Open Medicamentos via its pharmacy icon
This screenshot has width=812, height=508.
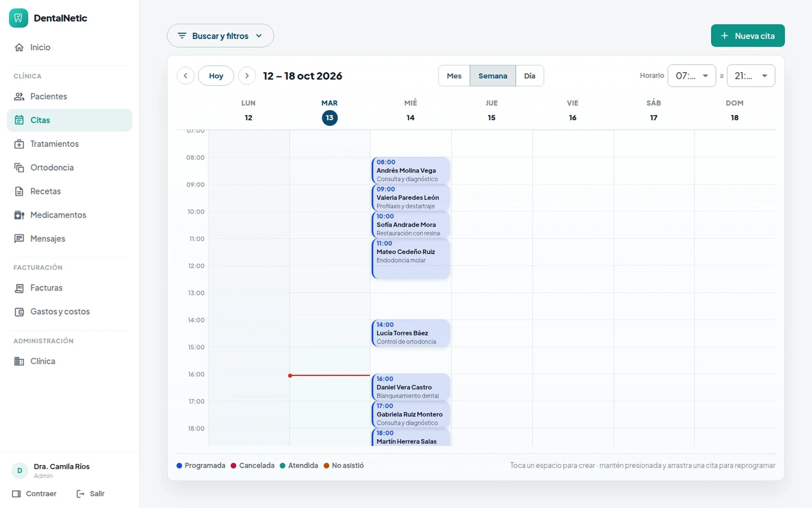19,215
